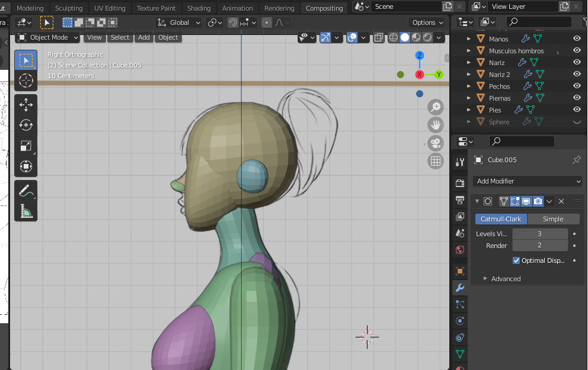Screen dimensions: 588x370
Task: Hide the Manos object in outliner
Action: pos(577,39)
